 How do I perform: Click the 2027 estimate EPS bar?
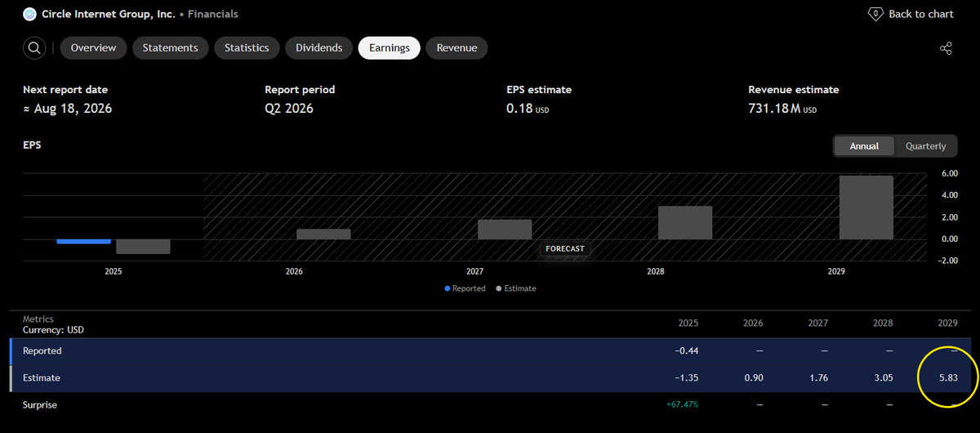coord(505,230)
